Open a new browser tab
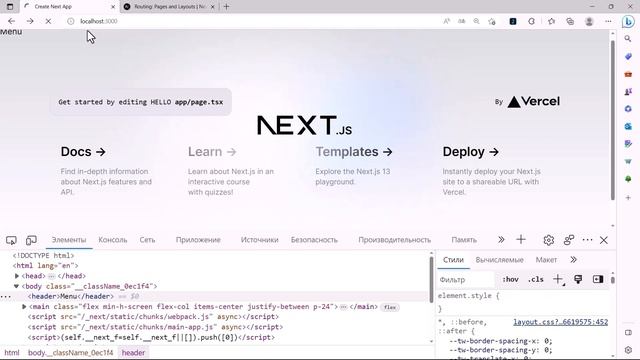This screenshot has width=640, height=360. pos(227,7)
